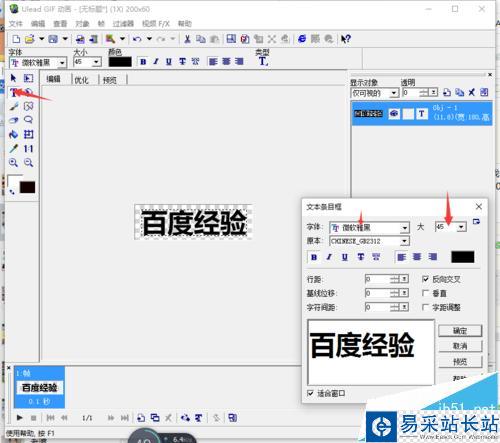Select the Pick arrow tool
This screenshot has width=500, height=443.
click(13, 78)
